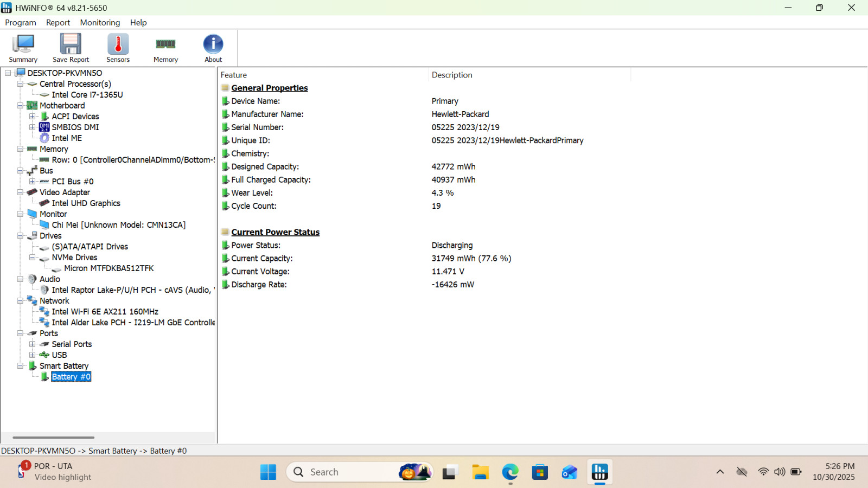Select Intel Alder Lake PCH GbE controller
Viewport: 868px width, 488px height.
[x=133, y=323]
